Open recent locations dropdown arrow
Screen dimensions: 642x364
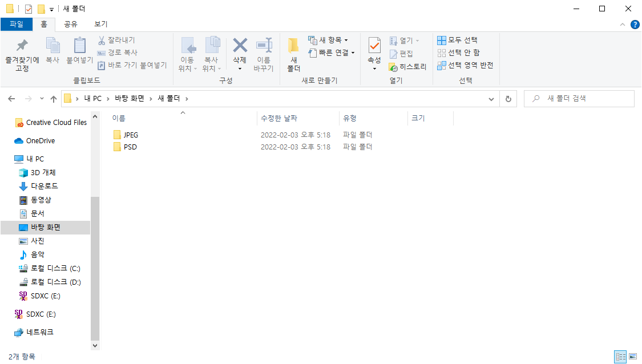click(42, 99)
